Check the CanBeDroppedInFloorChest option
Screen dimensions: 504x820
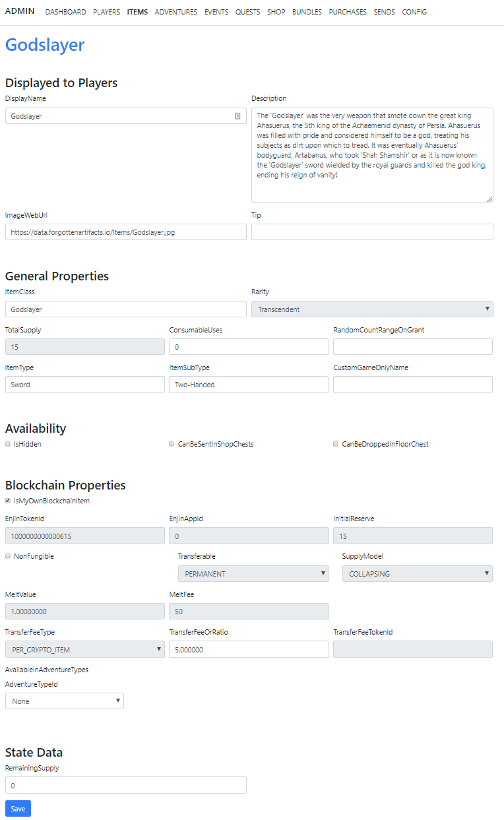pos(336,444)
